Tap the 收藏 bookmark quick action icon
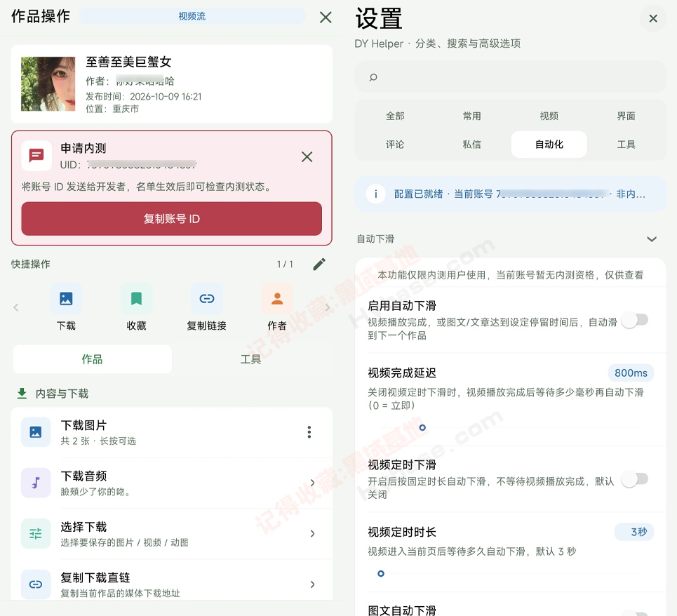Image resolution: width=677 pixels, height=616 pixels. pos(136,299)
